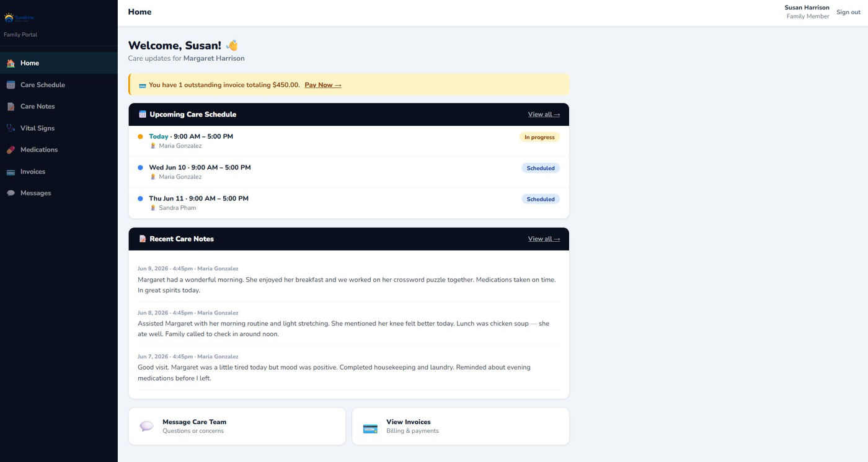The image size is (868, 462).
Task: Click the notepad icon beside Recent Care Notes
Action: (143, 239)
